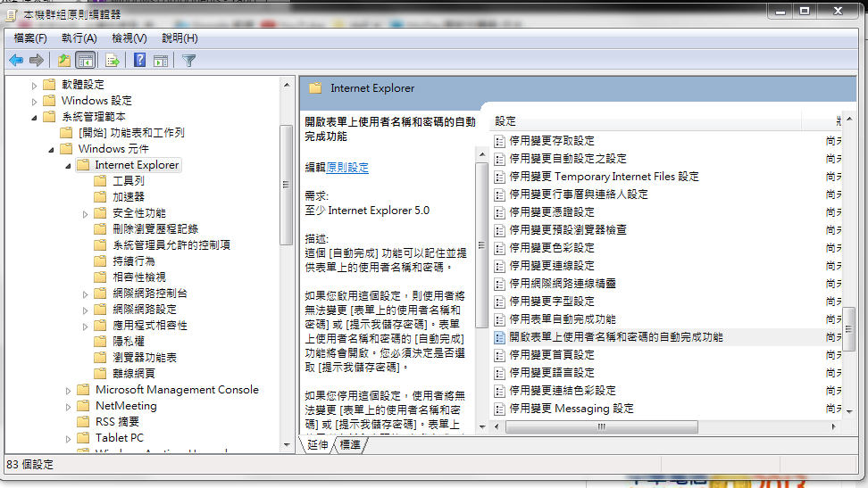Open the 原則設定 edit link
Viewport: 868px width, 488px height.
[347, 167]
